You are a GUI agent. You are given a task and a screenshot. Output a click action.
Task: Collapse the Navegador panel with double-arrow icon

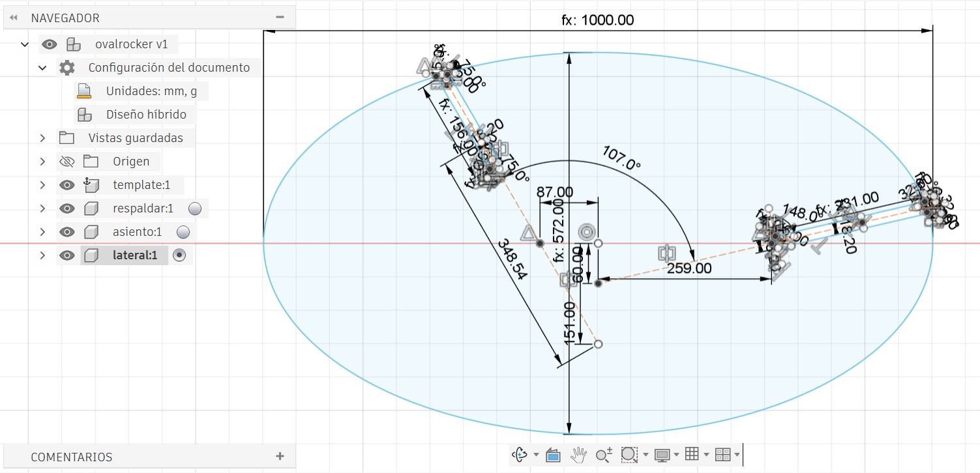click(14, 18)
